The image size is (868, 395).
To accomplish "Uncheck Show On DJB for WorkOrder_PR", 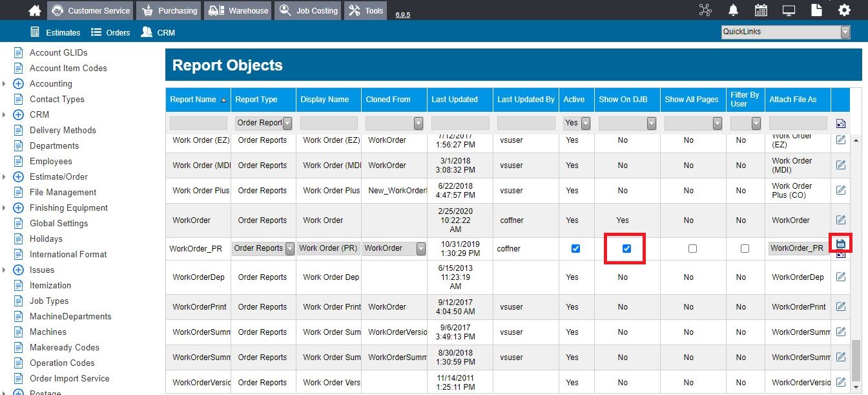I will click(626, 248).
